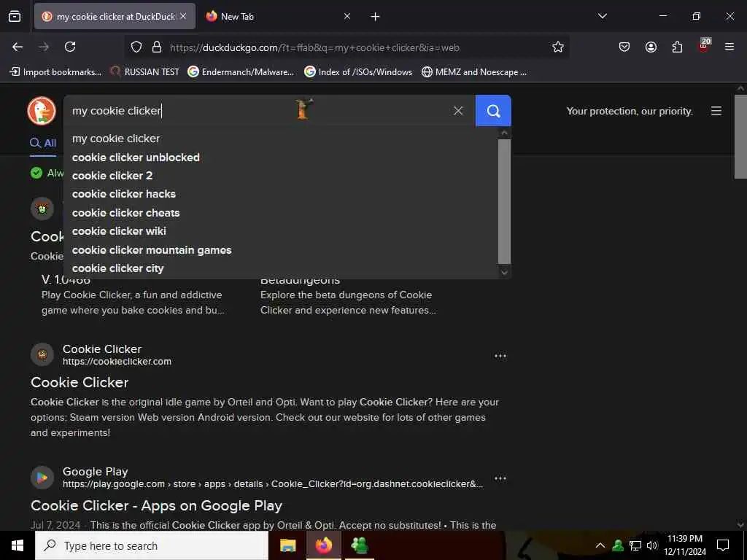
Task: Open the play.google.com result URL
Action: tap(273, 484)
